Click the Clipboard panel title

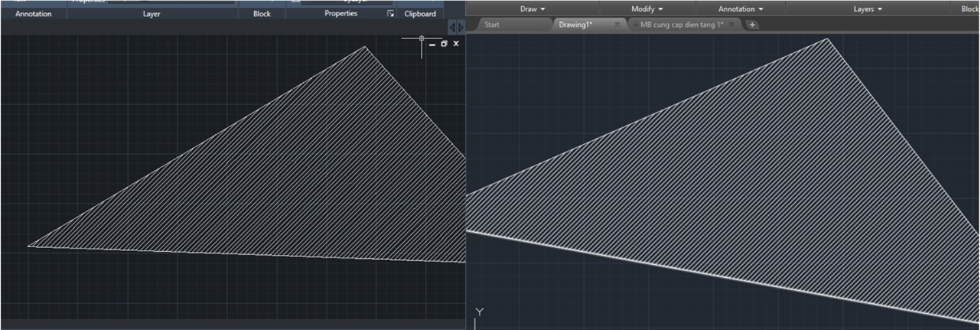click(x=420, y=14)
